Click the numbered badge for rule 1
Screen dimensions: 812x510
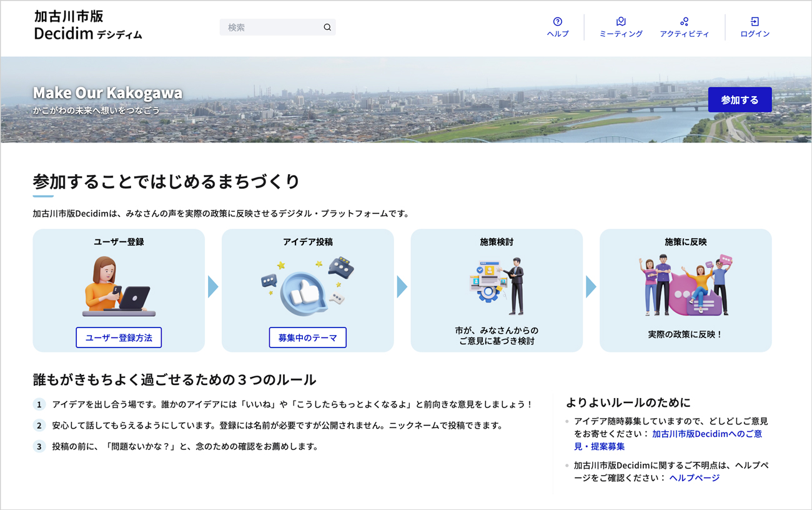pos(39,404)
